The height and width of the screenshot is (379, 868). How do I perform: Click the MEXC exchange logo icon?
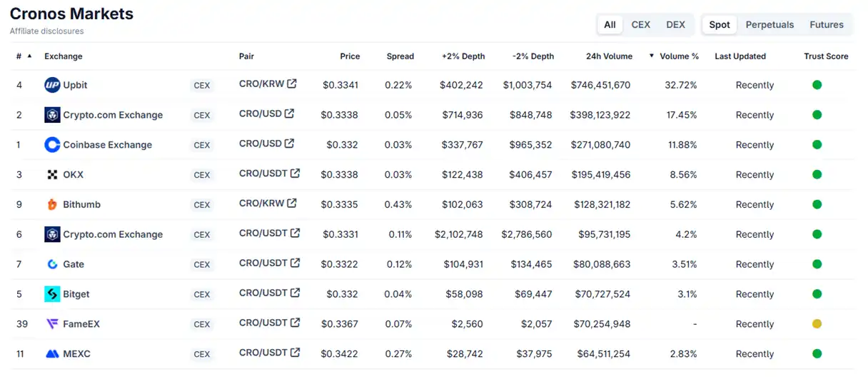pyautogui.click(x=52, y=354)
